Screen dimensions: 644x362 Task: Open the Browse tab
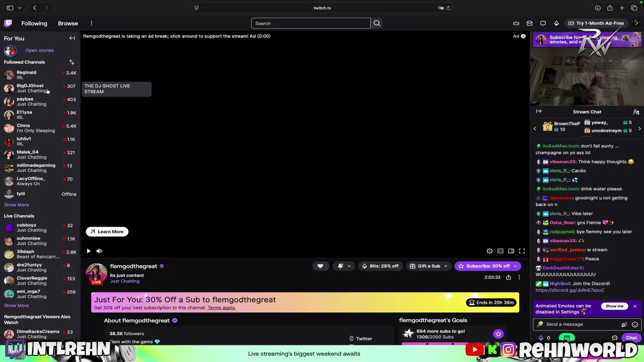(68, 23)
